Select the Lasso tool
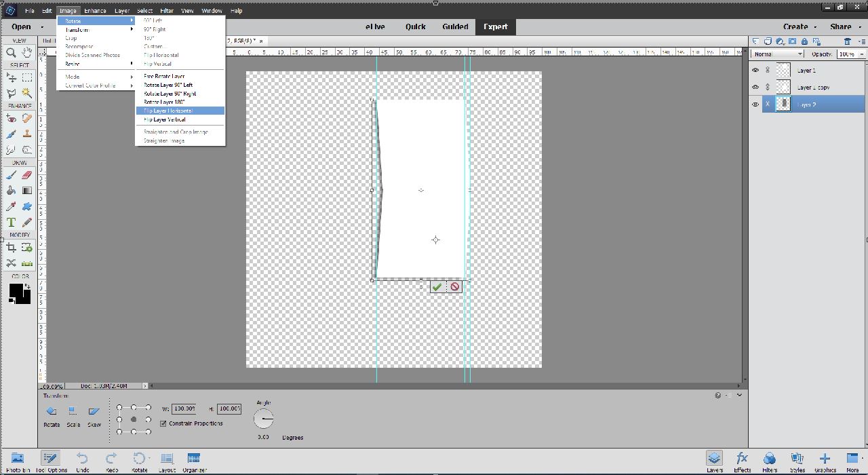 [x=11, y=93]
